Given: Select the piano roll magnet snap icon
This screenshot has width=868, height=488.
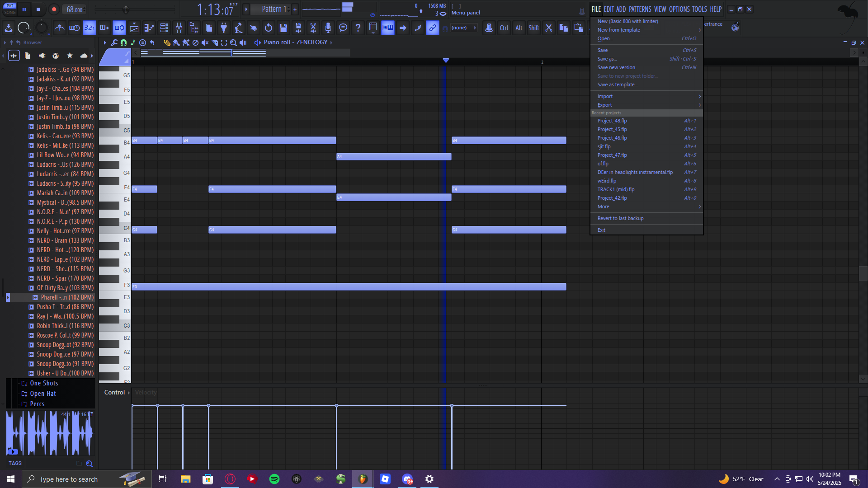Looking at the screenshot, I should (123, 42).
